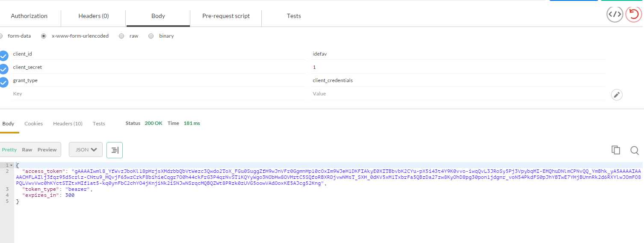Click the 181 ms time value

point(192,123)
